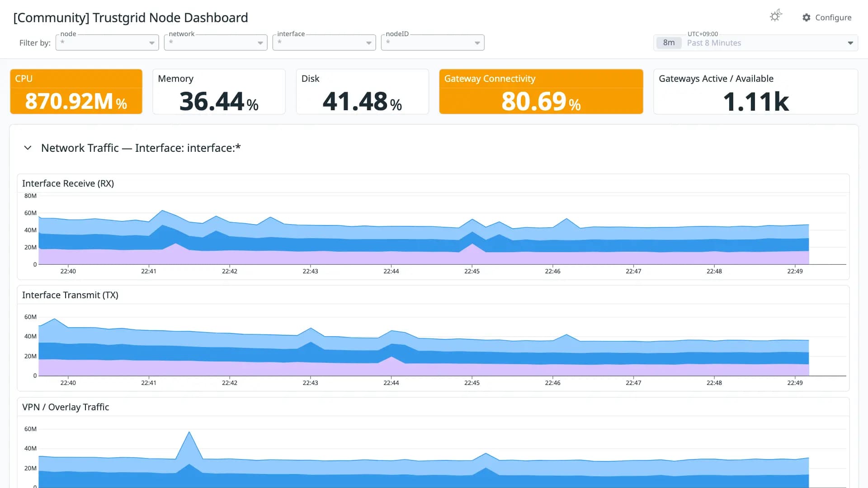Open the node filter dropdown

(x=107, y=42)
